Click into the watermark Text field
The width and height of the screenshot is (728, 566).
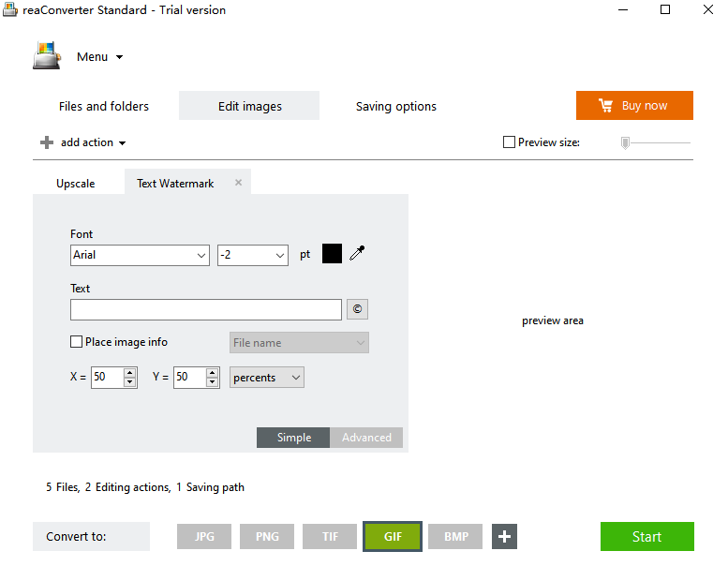click(205, 310)
